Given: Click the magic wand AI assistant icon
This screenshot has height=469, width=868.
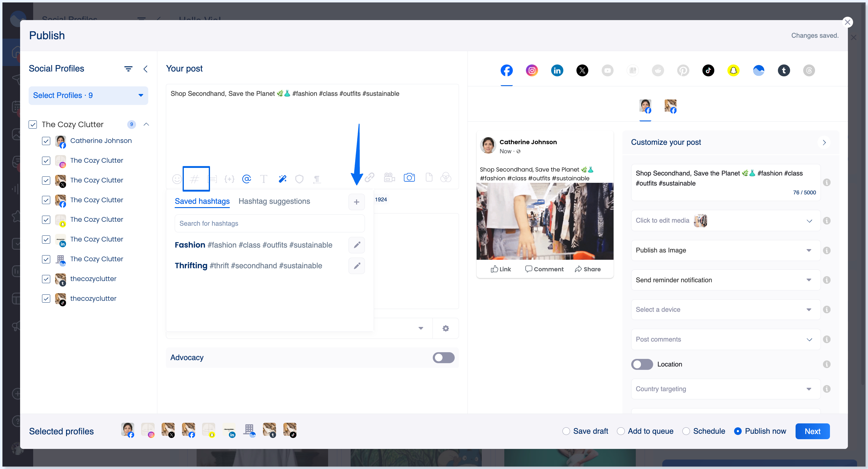Looking at the screenshot, I should point(282,179).
